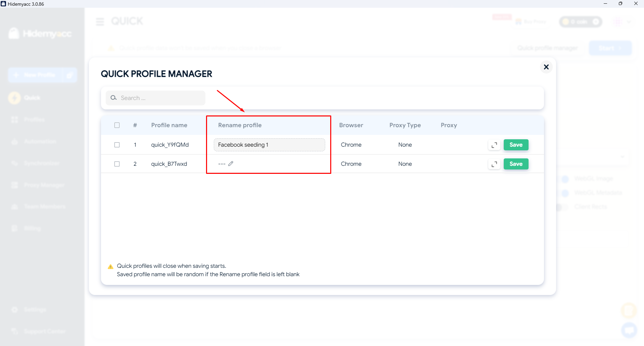Close the Quick Profile Manager dialog
This screenshot has width=644, height=346.
click(546, 67)
